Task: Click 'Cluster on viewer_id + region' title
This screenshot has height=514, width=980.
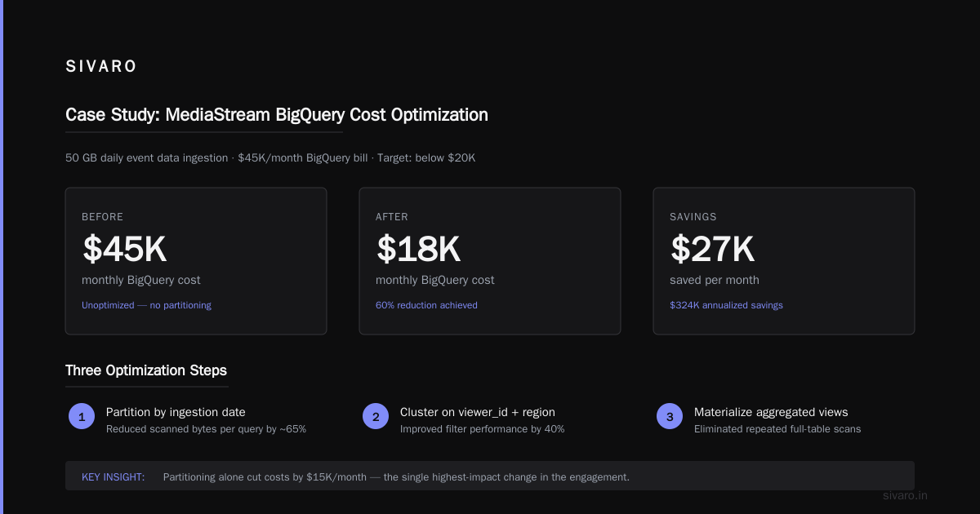Action: pyautogui.click(x=478, y=412)
